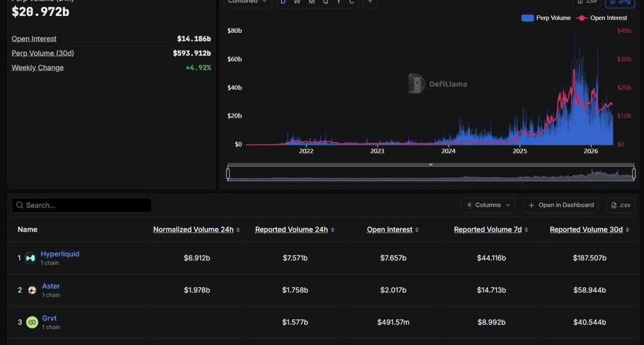Click the sort arrows beside Reported Volume 24h
The width and height of the screenshot is (644, 345).
tap(332, 230)
